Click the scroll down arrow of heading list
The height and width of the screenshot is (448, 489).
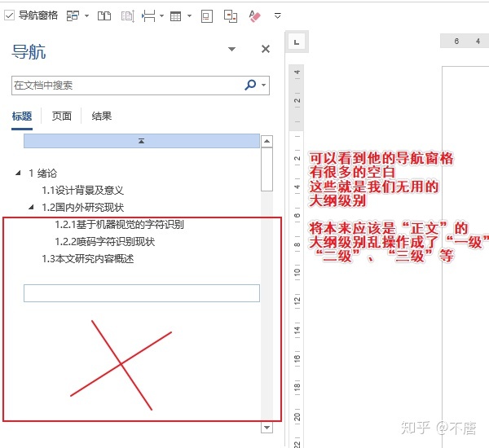point(267,427)
